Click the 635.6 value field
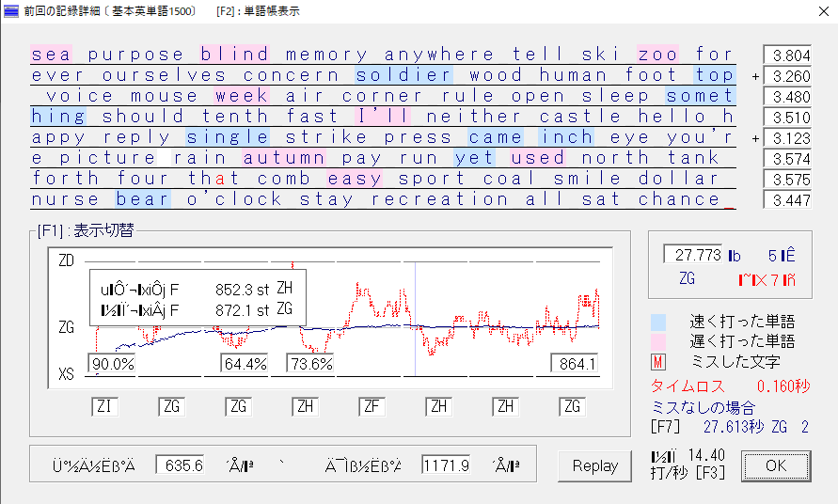838x504 pixels. pos(180,465)
